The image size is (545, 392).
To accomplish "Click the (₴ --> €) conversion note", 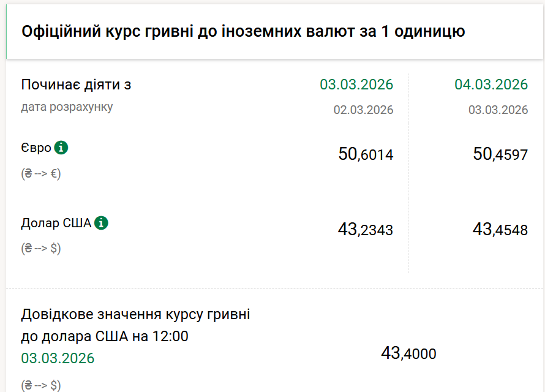I will tap(41, 173).
